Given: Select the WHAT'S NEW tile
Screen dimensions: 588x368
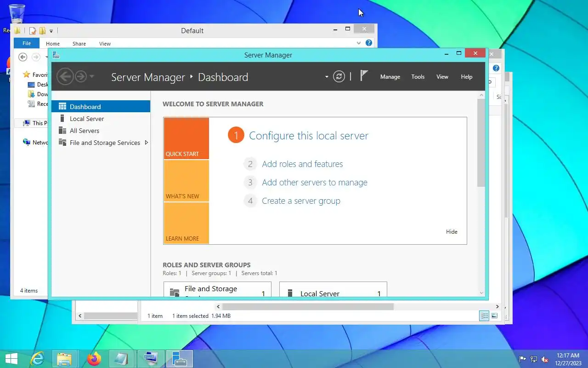Looking at the screenshot, I should [x=187, y=181].
